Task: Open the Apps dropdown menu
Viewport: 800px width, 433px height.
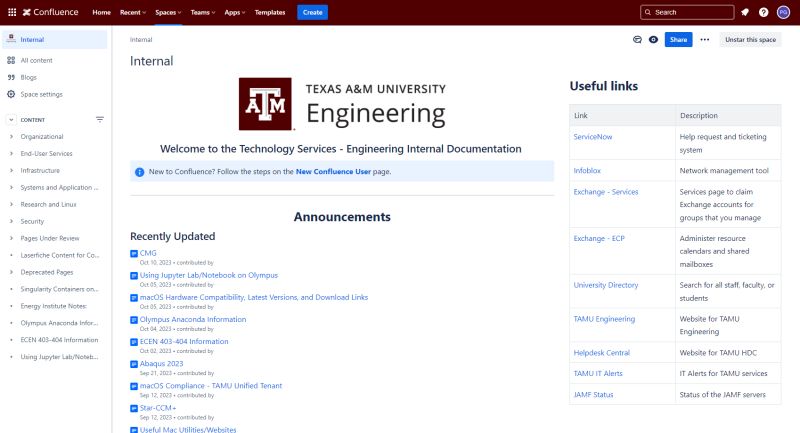Action: click(x=235, y=12)
